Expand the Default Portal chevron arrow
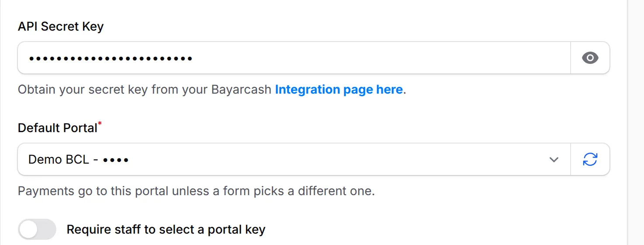 [554, 160]
